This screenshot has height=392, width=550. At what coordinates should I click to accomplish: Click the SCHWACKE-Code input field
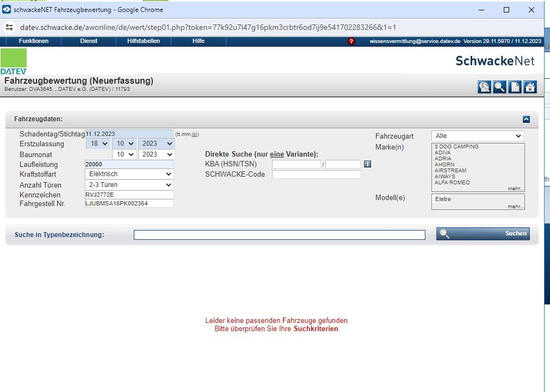[x=316, y=175]
